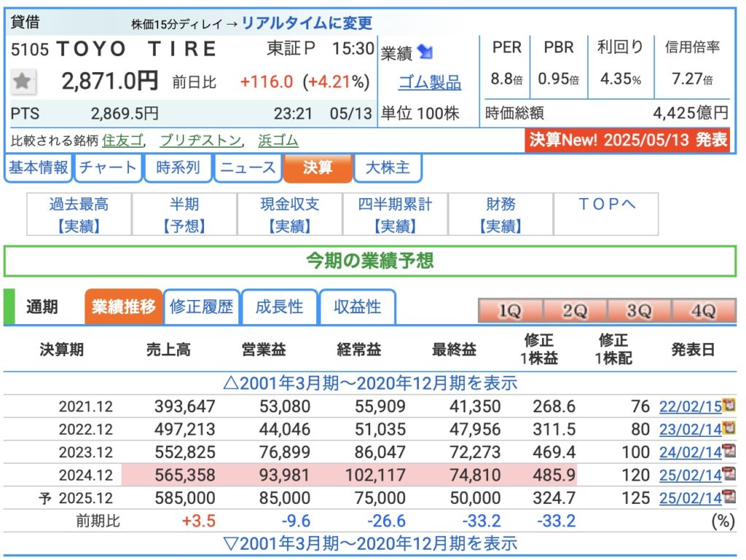
Task: Click the 信用倍率 value 7.27倍
Action: [x=692, y=79]
